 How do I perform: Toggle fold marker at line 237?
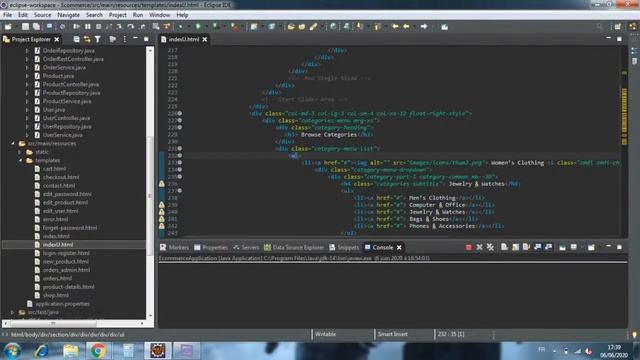tap(180, 191)
